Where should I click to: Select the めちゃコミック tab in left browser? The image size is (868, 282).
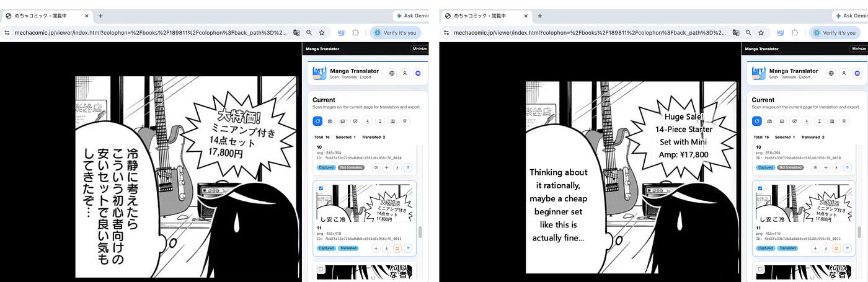[46, 15]
